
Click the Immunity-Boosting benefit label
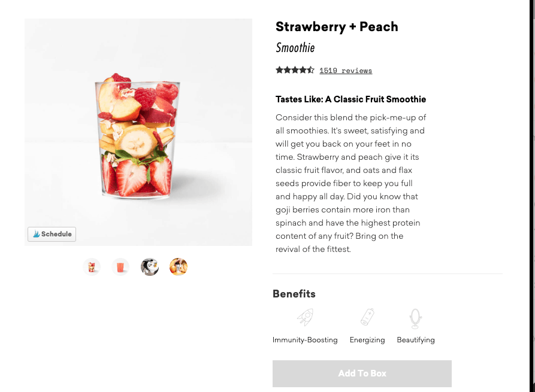click(x=305, y=340)
